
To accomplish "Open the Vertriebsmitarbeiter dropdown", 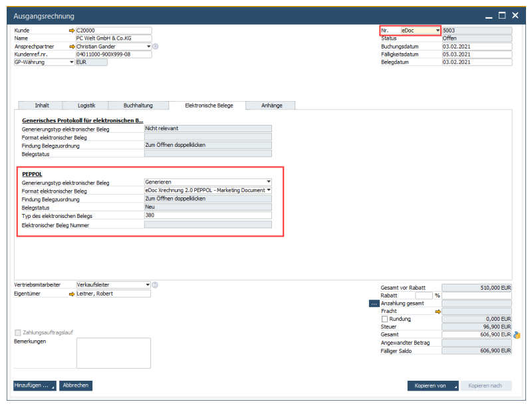I will pos(148,285).
